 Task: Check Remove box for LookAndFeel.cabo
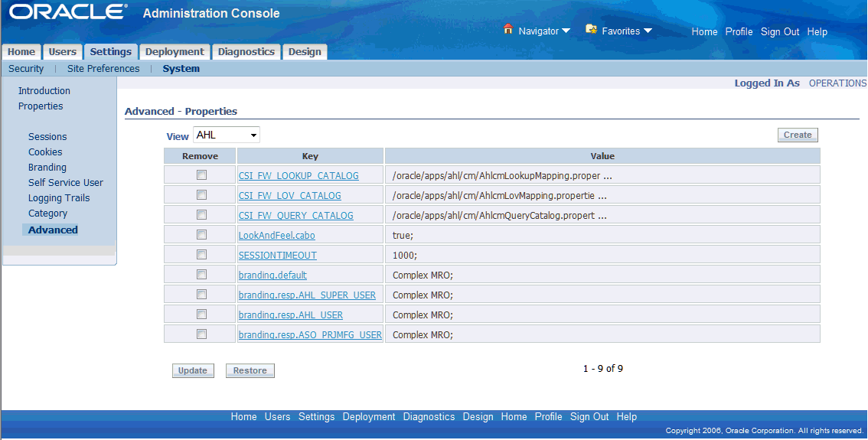point(201,235)
